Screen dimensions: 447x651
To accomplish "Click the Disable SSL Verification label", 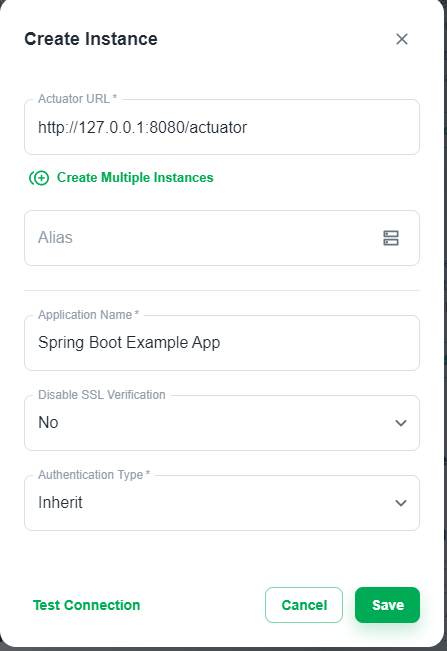I will click(102, 395).
